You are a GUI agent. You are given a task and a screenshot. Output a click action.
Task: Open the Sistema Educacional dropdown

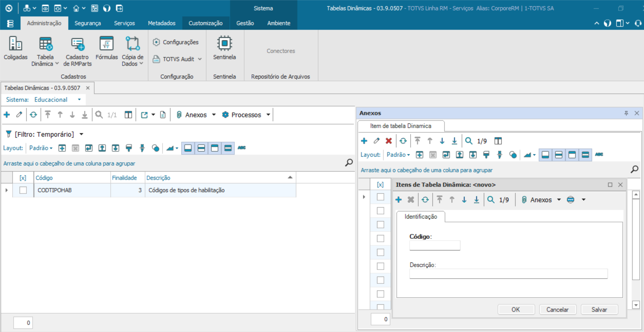pos(79,100)
